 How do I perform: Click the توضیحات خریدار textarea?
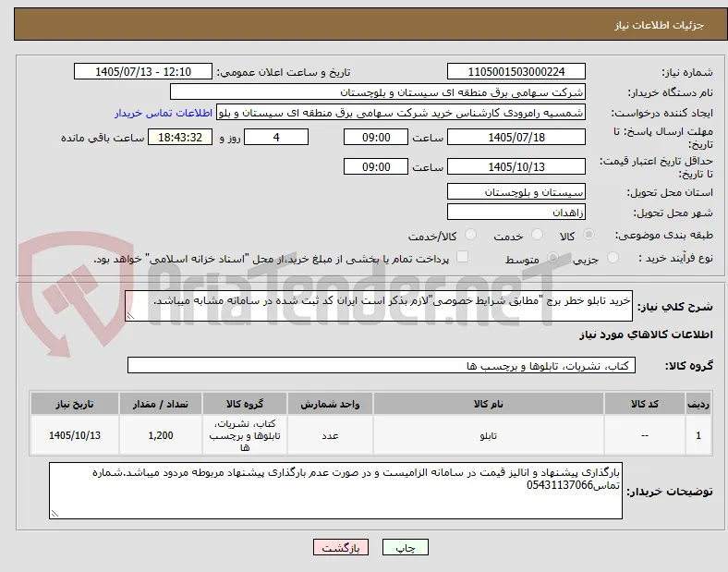[335, 491]
